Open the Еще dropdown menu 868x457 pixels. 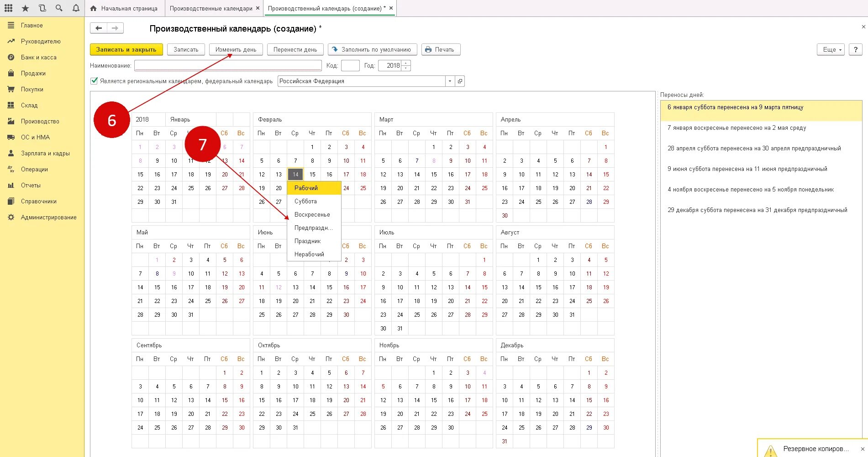coord(831,50)
